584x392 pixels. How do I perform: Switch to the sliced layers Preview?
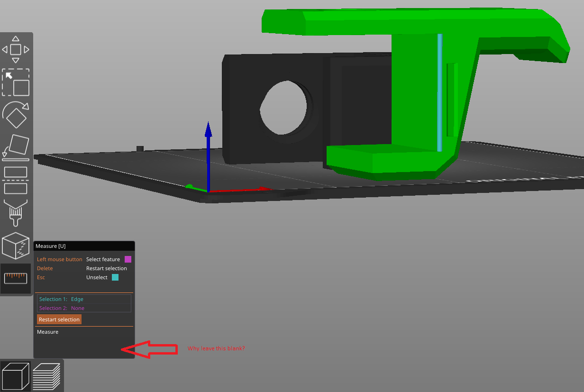pyautogui.click(x=47, y=375)
